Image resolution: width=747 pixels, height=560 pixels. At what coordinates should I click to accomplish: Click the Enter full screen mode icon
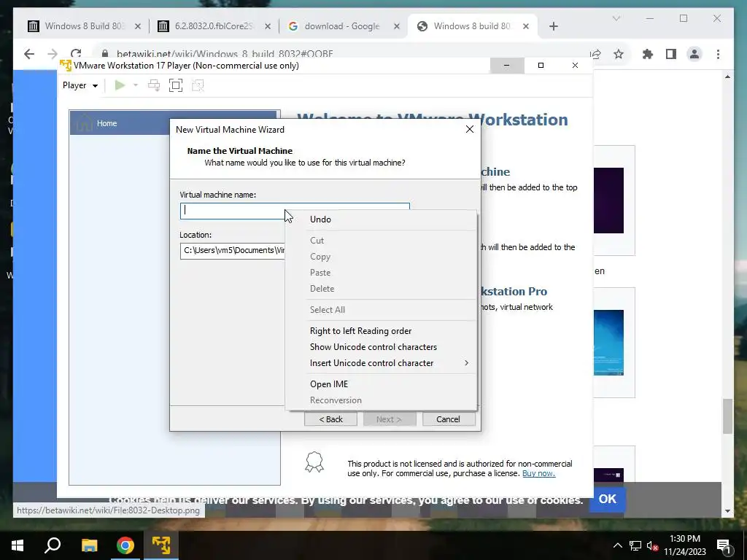point(176,85)
